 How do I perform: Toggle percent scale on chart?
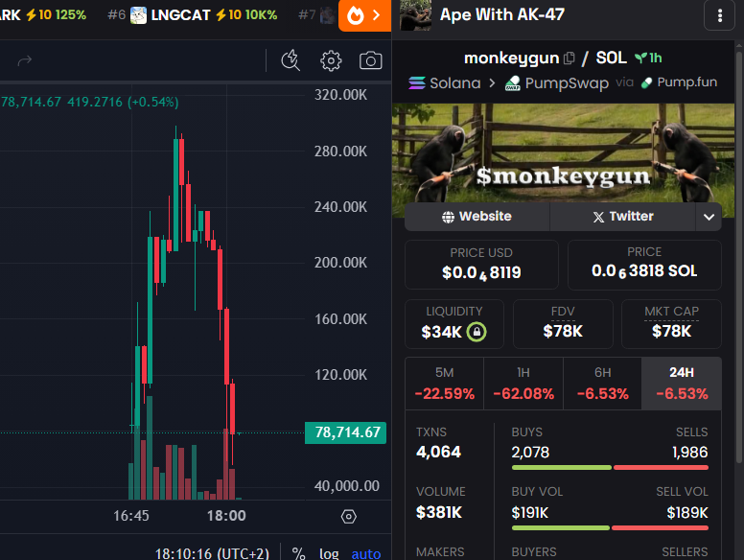click(298, 553)
